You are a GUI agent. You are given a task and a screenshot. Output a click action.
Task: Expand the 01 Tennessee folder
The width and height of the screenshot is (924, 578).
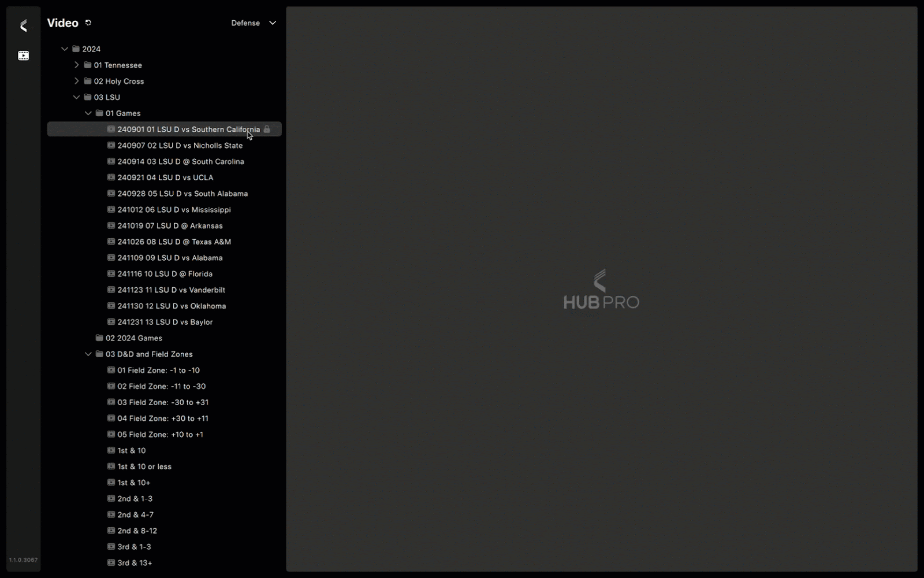click(x=76, y=65)
